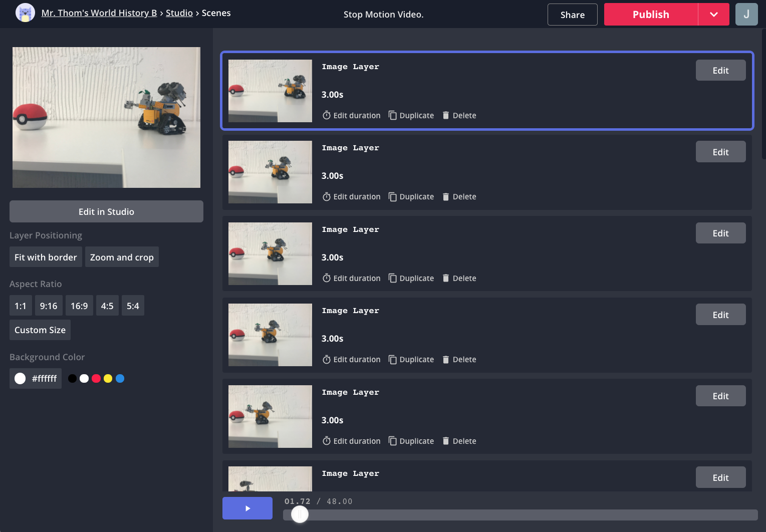This screenshot has width=766, height=532.
Task: Open the #ffffff background color picker
Action: (36, 379)
